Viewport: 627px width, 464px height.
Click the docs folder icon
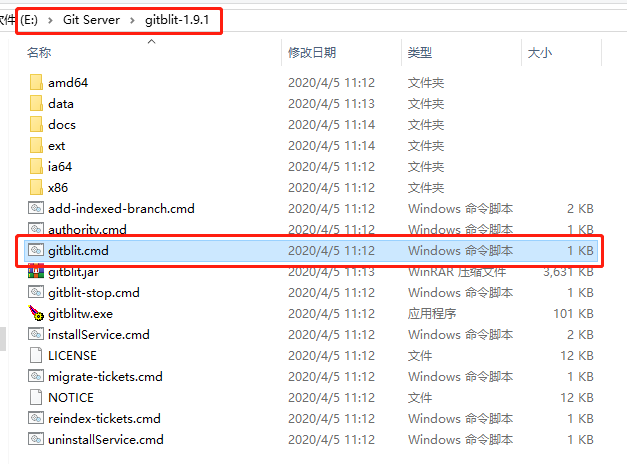tap(36, 124)
